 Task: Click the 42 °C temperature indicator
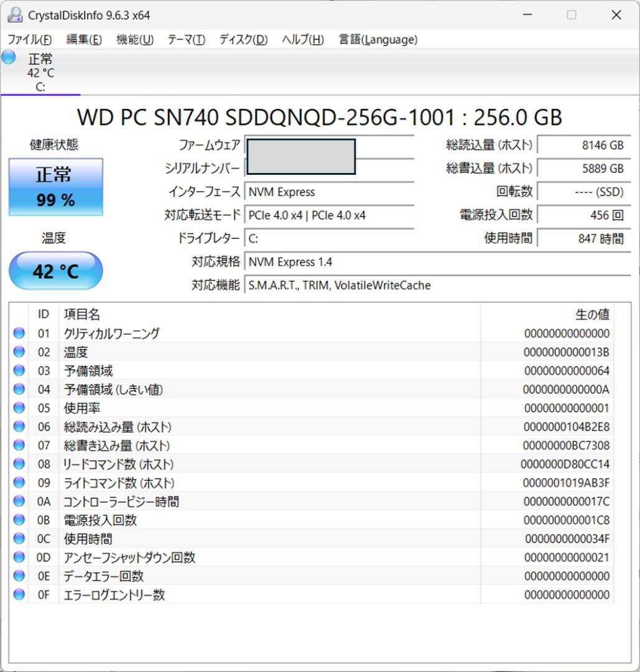click(x=55, y=270)
